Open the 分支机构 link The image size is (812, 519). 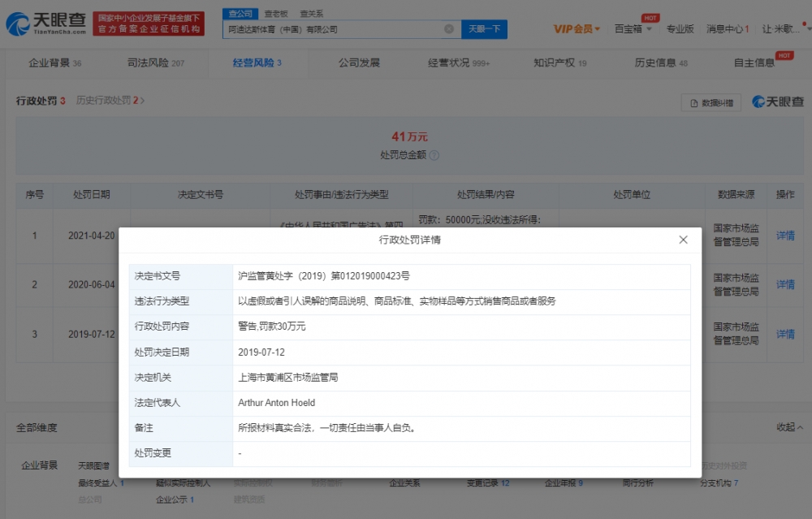pos(719,482)
